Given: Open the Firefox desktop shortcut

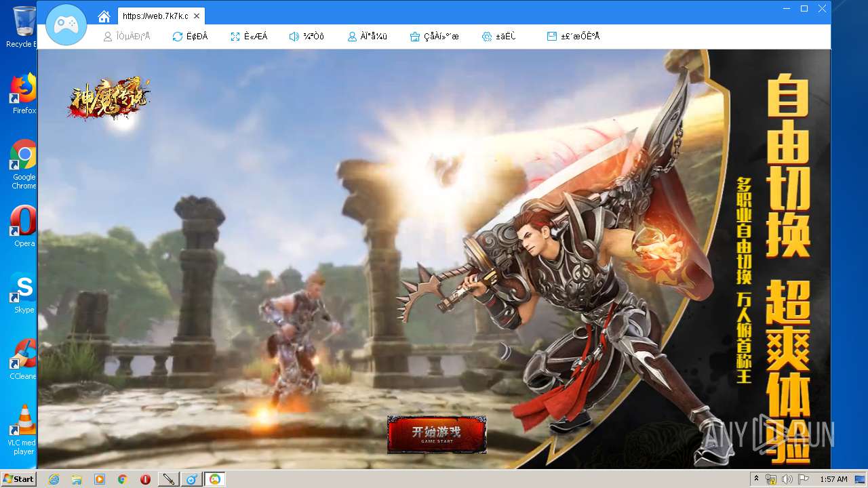Looking at the screenshot, I should pyautogui.click(x=23, y=94).
